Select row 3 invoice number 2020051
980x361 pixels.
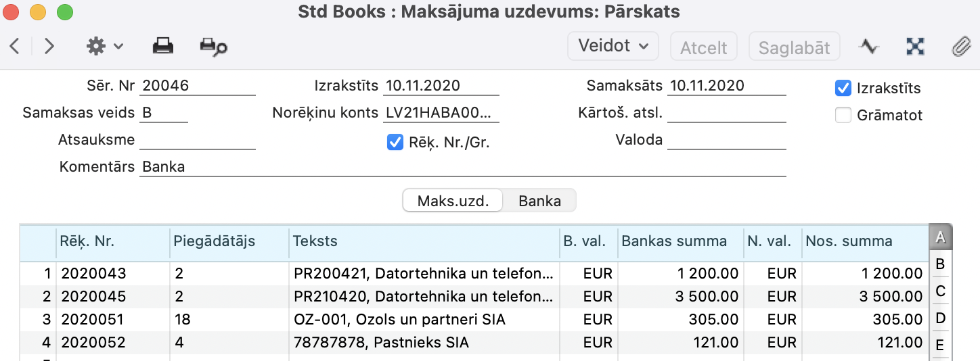pyautogui.click(x=93, y=320)
